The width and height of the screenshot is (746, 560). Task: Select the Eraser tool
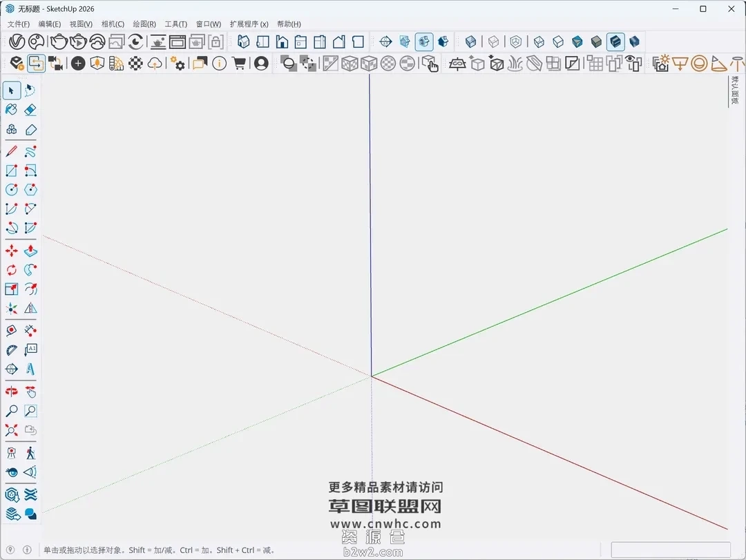[x=30, y=110]
